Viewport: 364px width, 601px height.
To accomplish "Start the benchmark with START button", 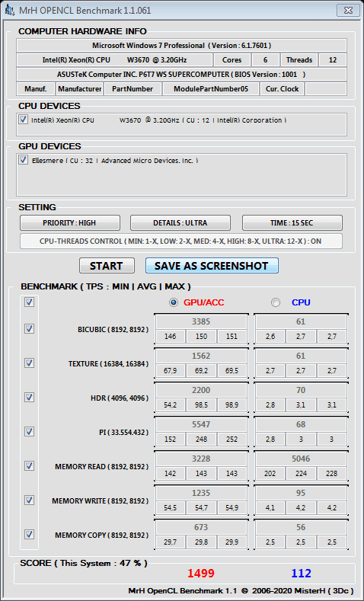I will (107, 266).
